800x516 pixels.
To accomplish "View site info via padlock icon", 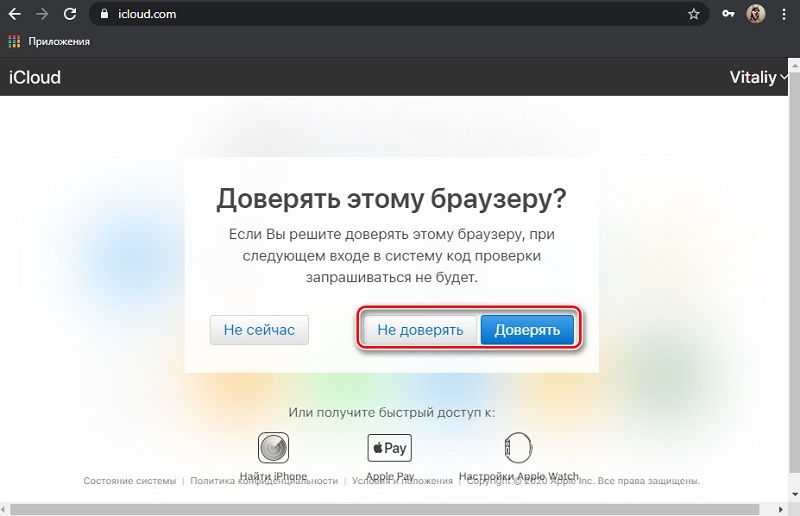I will point(105,14).
